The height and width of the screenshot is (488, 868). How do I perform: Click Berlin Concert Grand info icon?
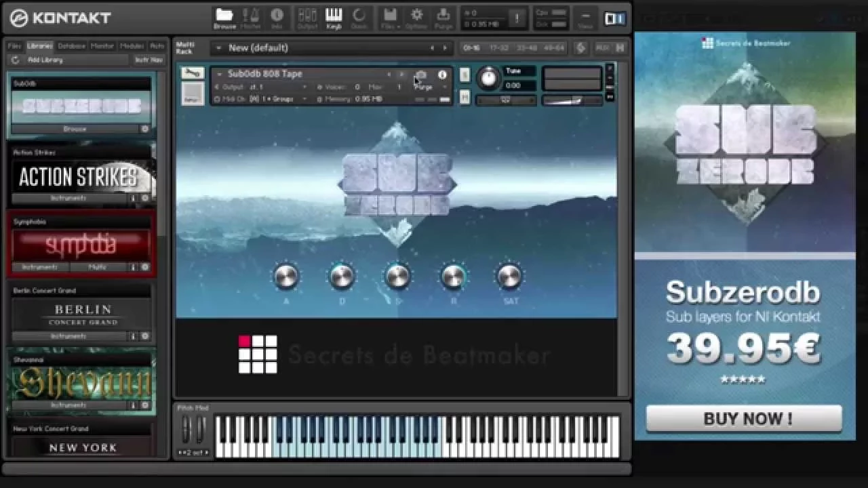134,336
